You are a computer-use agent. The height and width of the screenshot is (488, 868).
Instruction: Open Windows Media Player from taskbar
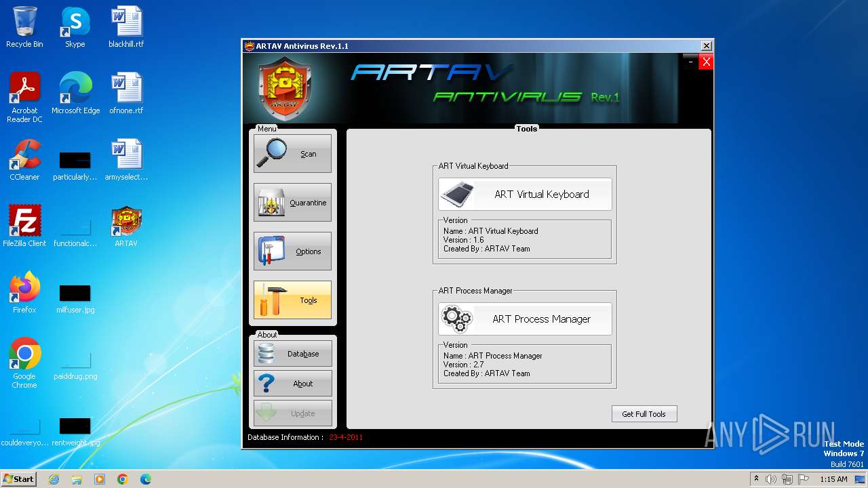[x=100, y=479]
